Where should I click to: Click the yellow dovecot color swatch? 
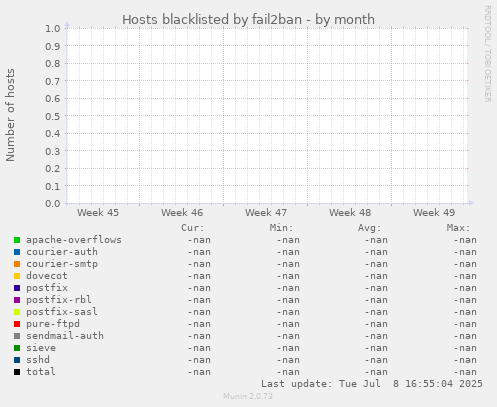coord(17,276)
